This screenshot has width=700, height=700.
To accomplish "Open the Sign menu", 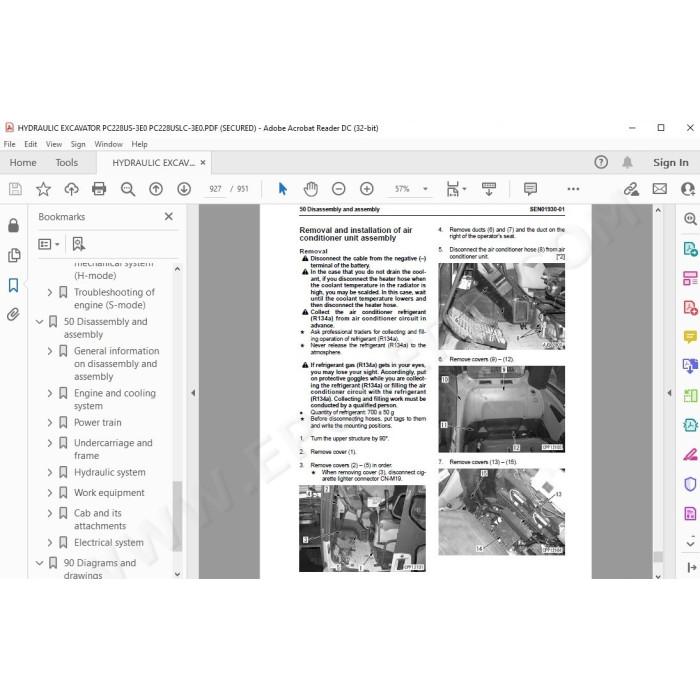I will coord(78,144).
